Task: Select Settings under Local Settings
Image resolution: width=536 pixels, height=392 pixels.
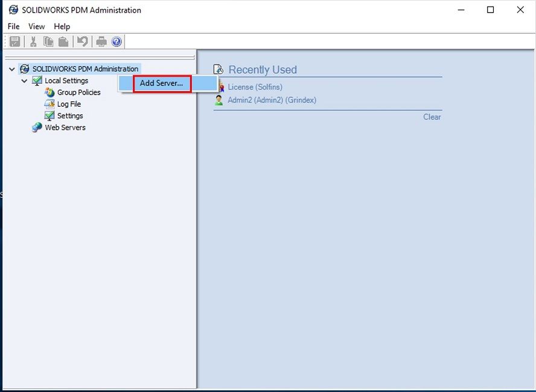Action: [x=70, y=116]
